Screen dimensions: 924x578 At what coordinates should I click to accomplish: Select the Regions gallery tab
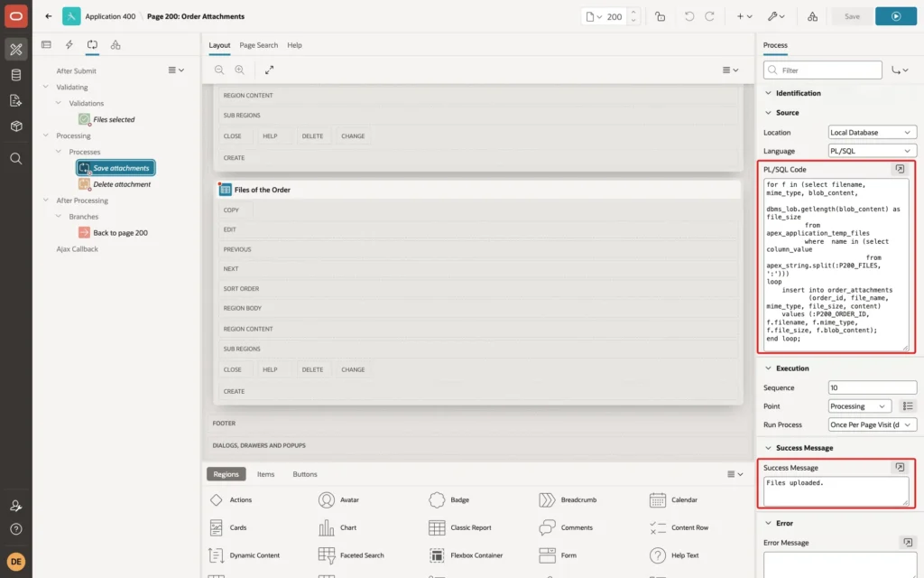[x=226, y=474]
